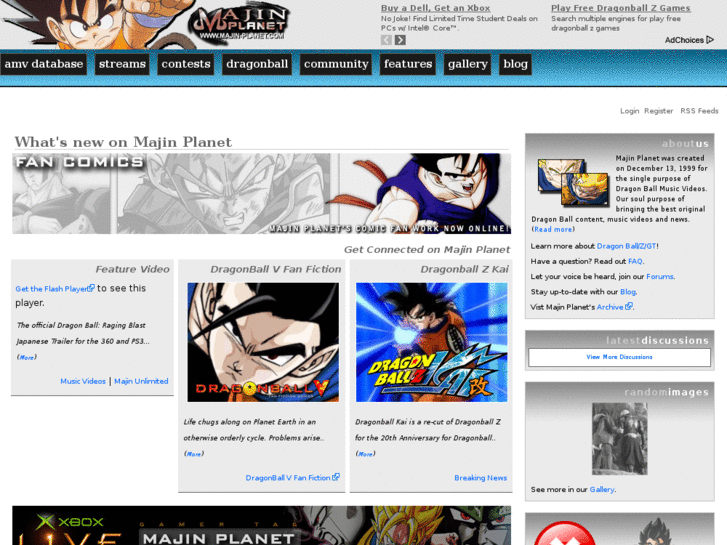Click More under DragonBall V Fan Fiction
The width and height of the screenshot is (727, 545).
[x=194, y=454]
